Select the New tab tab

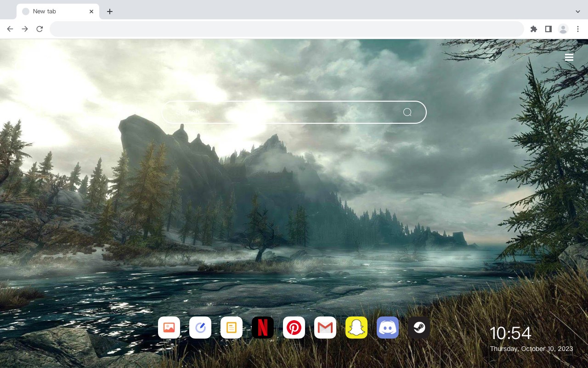click(58, 11)
